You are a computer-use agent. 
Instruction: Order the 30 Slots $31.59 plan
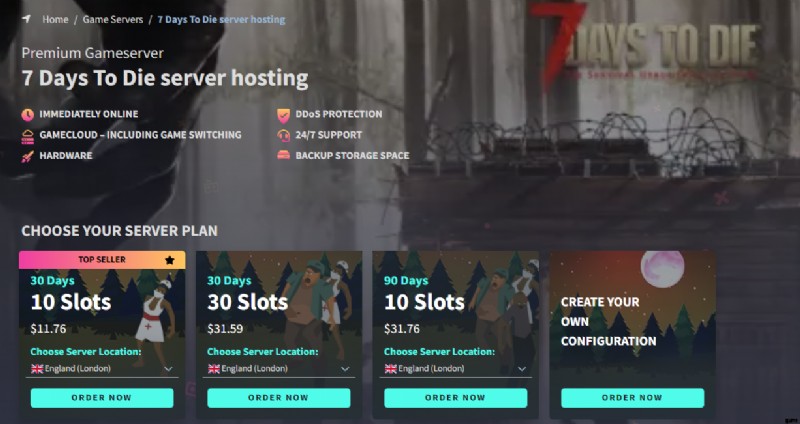[279, 398]
